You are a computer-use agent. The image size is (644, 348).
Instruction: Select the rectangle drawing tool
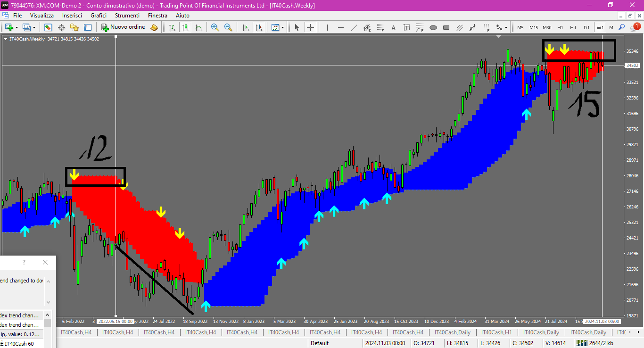point(446,27)
